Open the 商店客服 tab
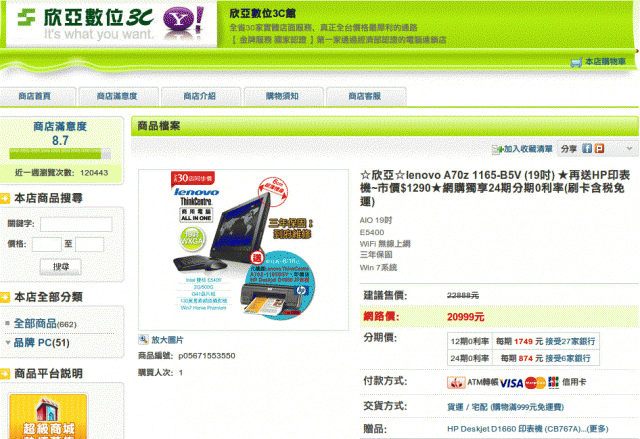The height and width of the screenshot is (439, 640). pos(365,96)
